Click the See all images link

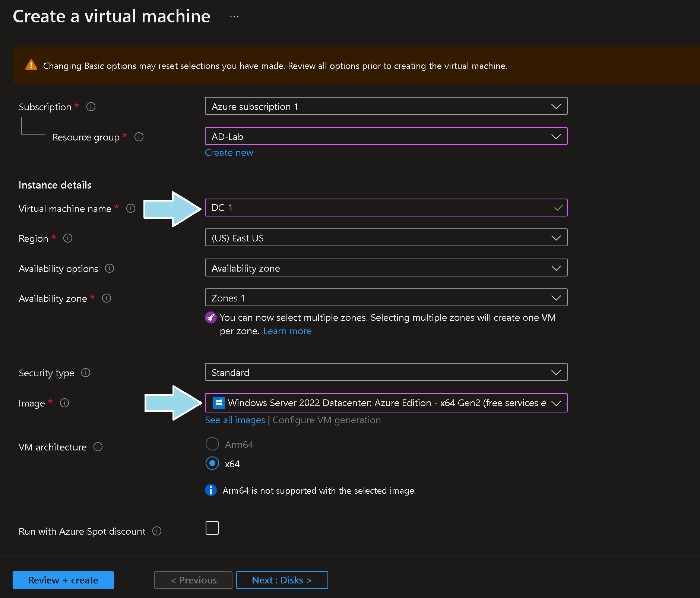click(x=235, y=420)
